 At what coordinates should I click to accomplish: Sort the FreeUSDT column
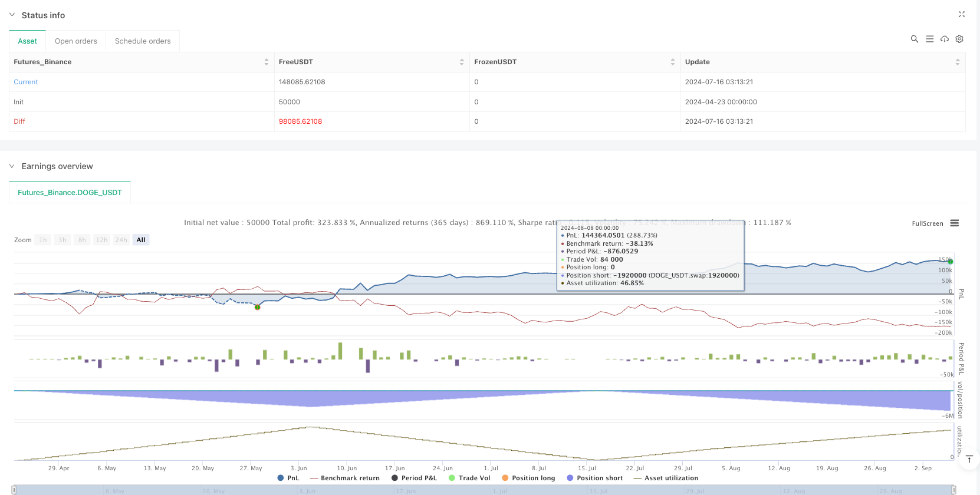(462, 62)
